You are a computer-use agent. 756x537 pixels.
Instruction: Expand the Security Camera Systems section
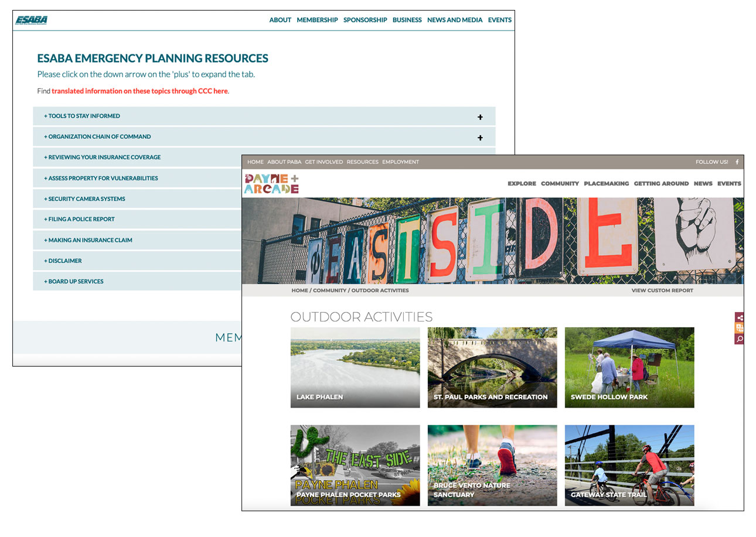138,199
